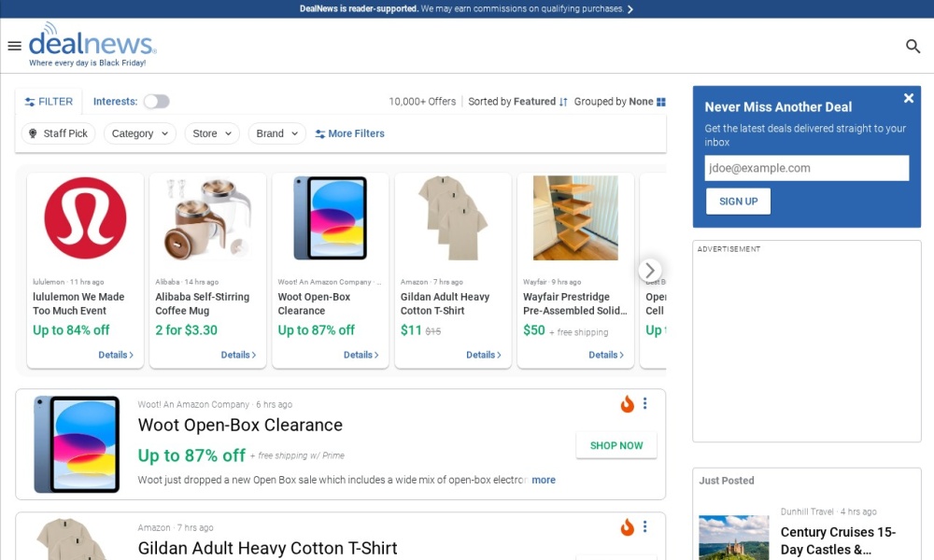
Task: Open three-dot menu on Gildan T-Shirt deal
Action: coord(645,527)
